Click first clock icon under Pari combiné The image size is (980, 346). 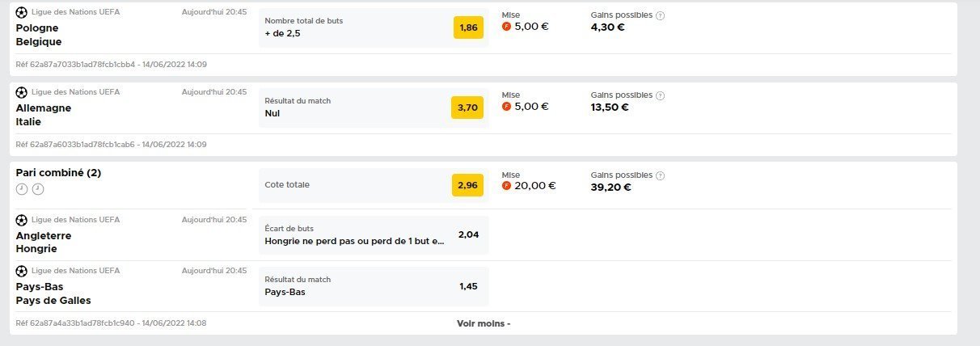pos(22,189)
